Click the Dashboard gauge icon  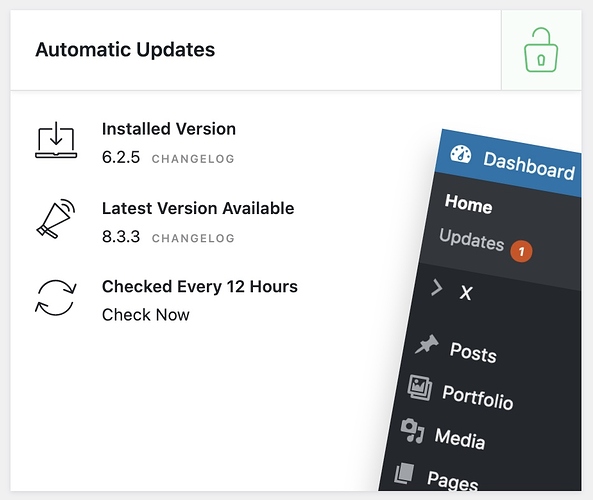(461, 154)
